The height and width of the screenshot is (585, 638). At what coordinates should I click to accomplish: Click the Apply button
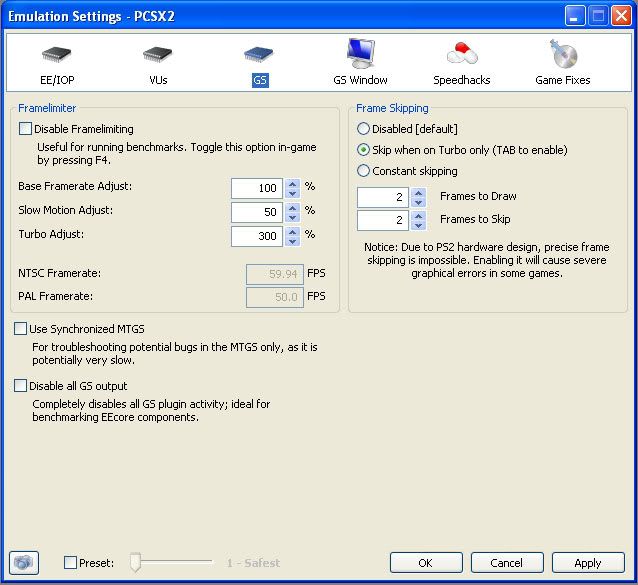(588, 563)
